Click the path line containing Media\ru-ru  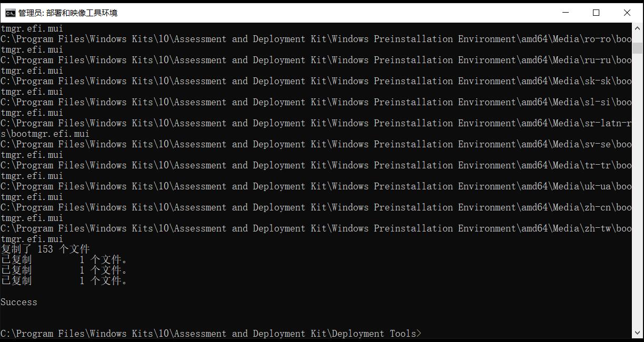[x=316, y=60]
